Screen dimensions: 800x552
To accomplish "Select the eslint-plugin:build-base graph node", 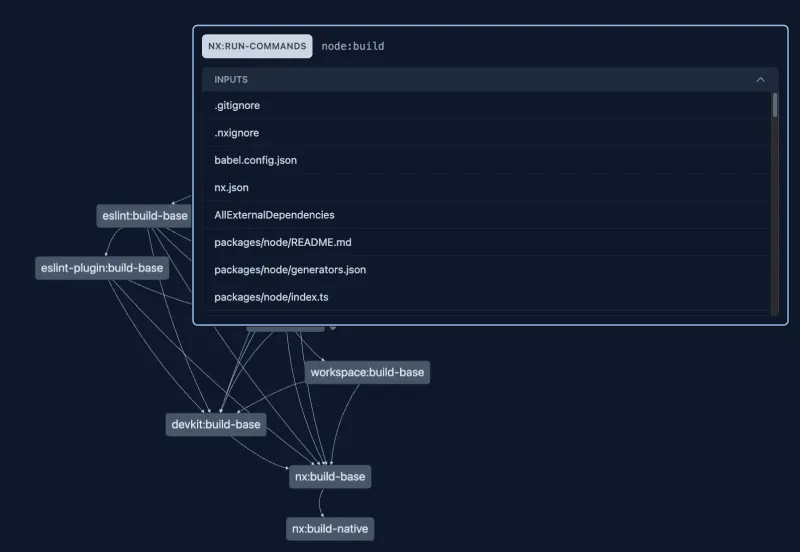I will pyautogui.click(x=102, y=268).
